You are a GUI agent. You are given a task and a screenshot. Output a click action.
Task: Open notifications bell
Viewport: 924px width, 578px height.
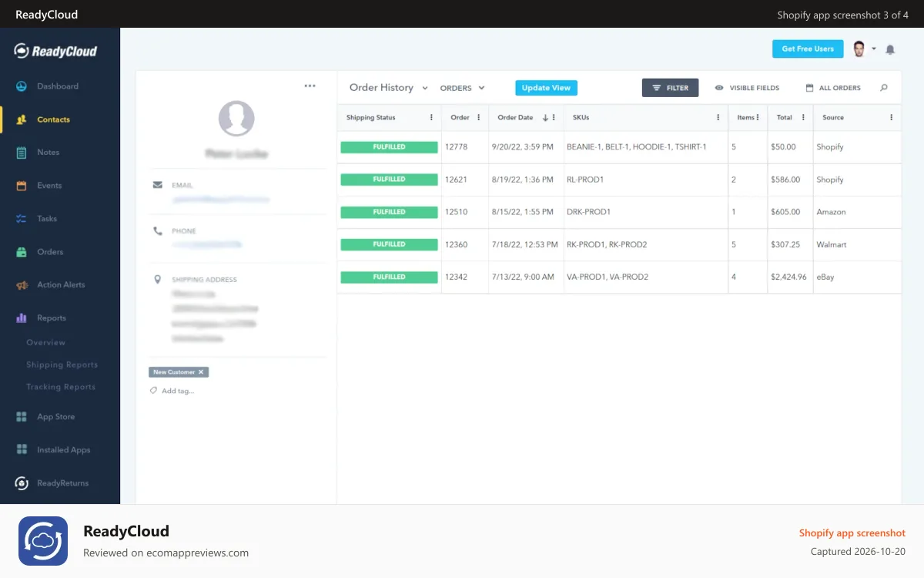click(x=890, y=49)
